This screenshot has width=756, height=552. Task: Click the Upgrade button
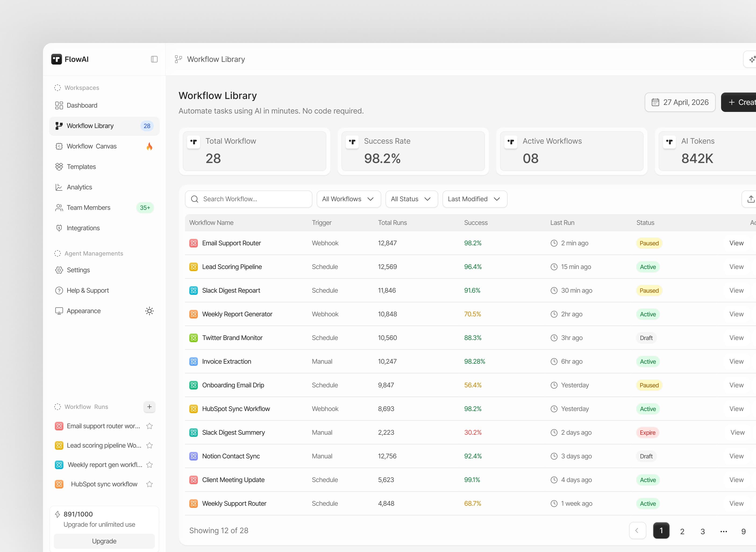[104, 541]
